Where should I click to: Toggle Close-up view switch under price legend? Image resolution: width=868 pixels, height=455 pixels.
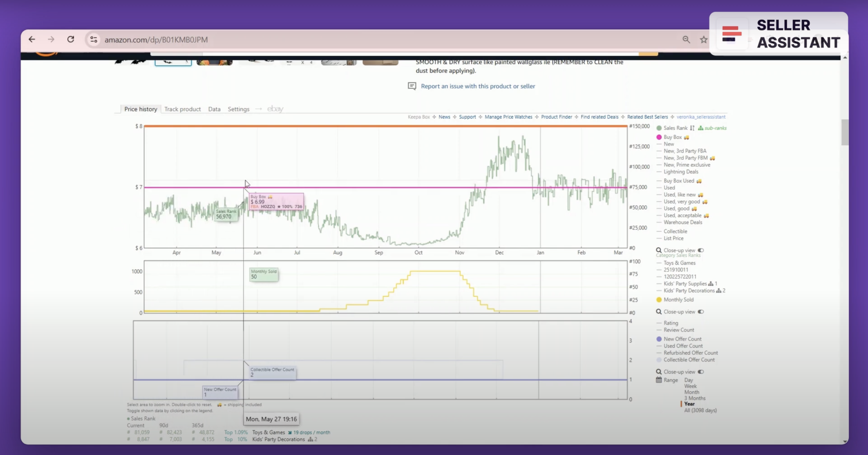click(x=701, y=250)
